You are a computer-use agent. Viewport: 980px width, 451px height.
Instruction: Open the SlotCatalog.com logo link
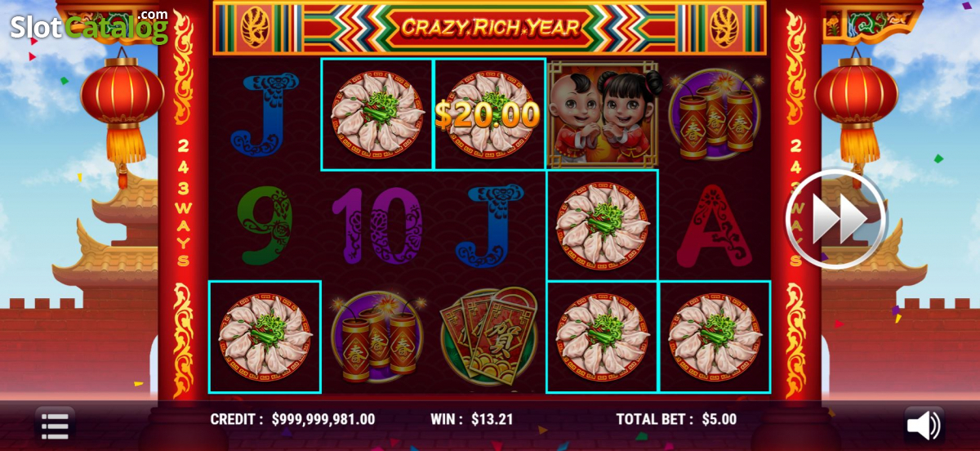(89, 25)
